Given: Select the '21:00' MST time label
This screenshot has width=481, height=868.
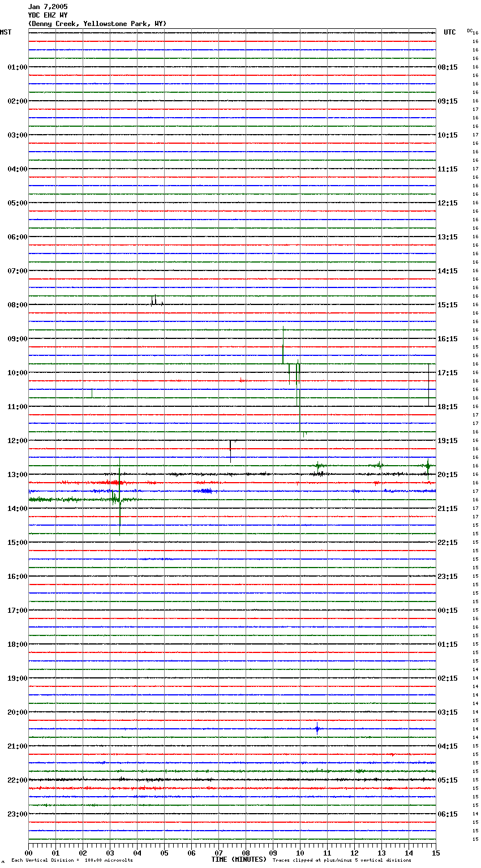Looking at the screenshot, I should pos(18,746).
